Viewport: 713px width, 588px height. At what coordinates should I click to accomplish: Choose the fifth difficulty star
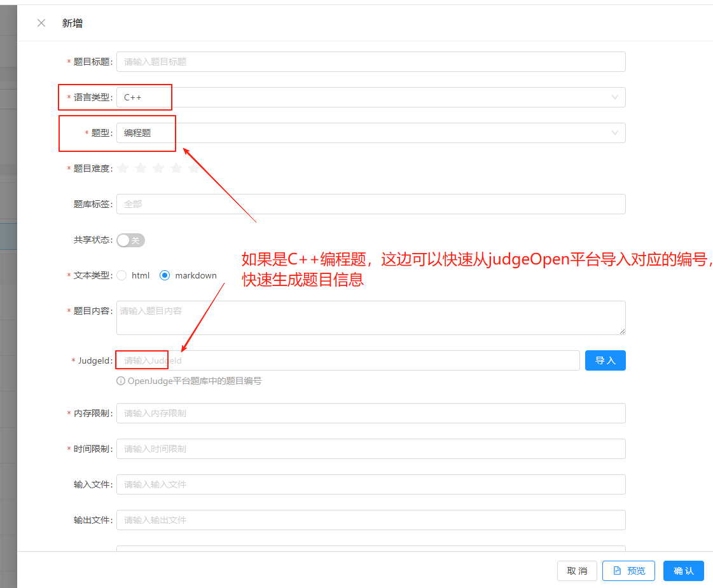[194, 168]
